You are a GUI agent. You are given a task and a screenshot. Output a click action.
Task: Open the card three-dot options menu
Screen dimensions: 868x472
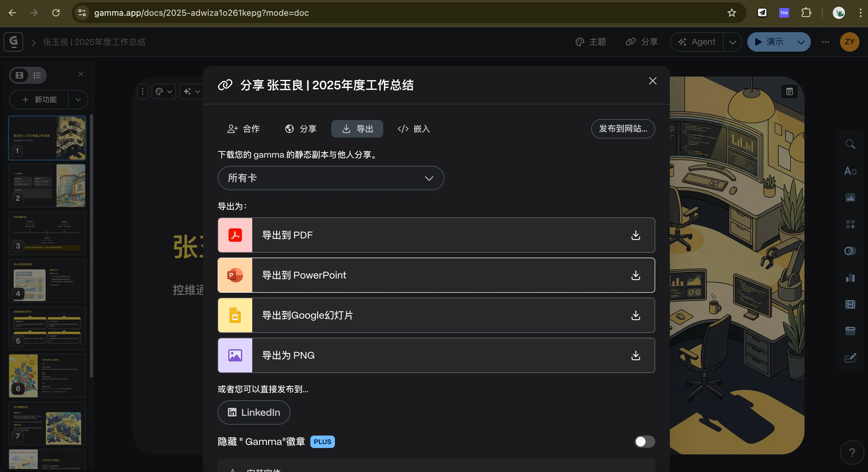143,91
